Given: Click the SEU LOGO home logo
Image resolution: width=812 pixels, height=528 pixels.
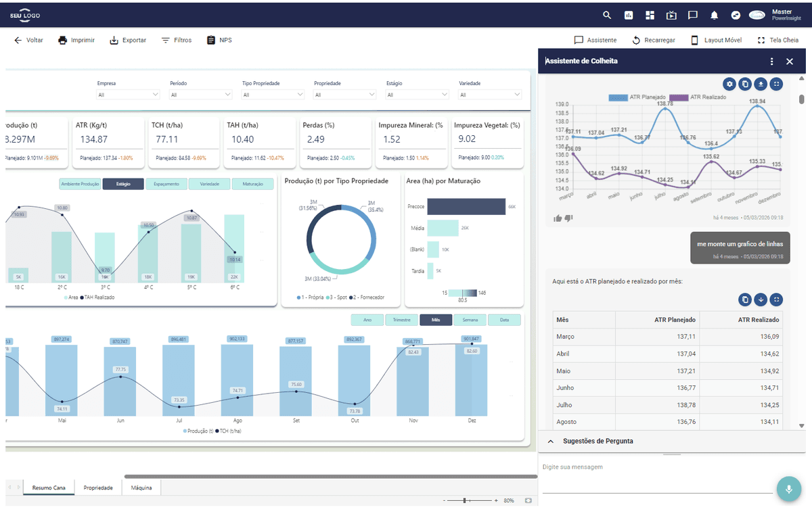Looking at the screenshot, I should tap(24, 14).
